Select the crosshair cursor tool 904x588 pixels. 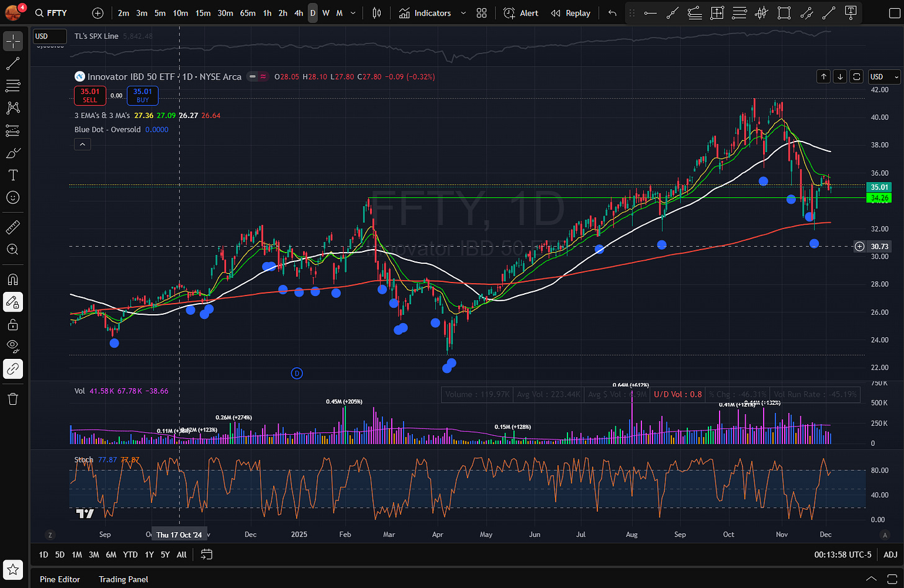(13, 41)
